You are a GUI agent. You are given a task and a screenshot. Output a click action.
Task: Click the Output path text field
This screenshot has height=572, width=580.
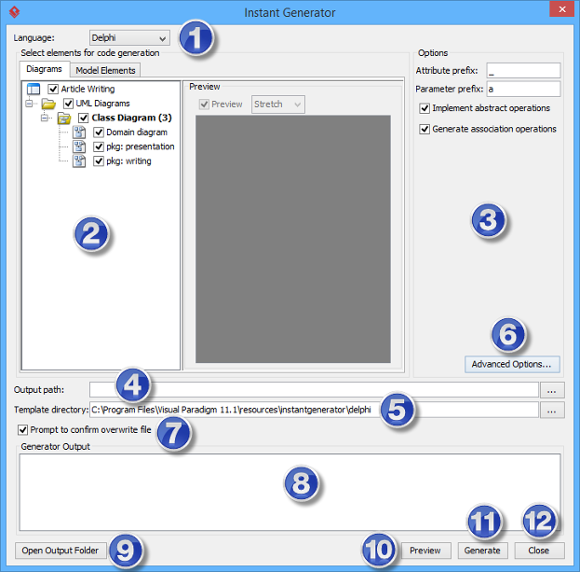tap(314, 390)
